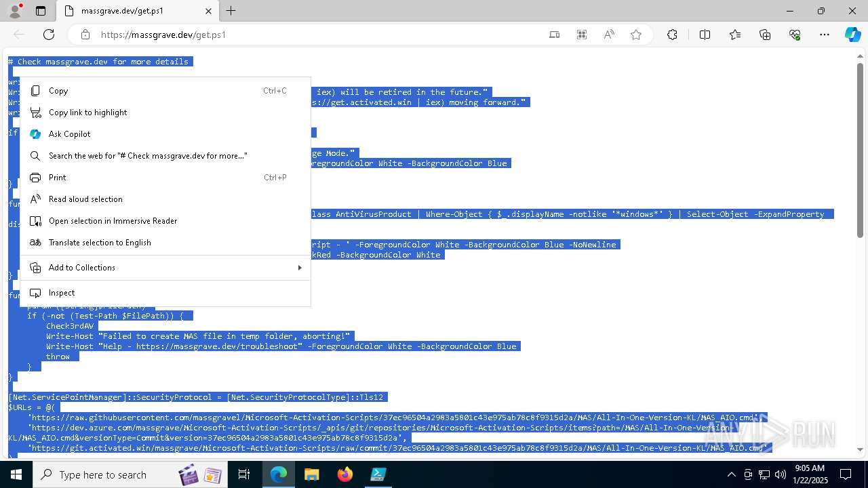The height and width of the screenshot is (488, 868).
Task: Close the massgrave.dev/get.ps1 tab
Action: [x=208, y=11]
